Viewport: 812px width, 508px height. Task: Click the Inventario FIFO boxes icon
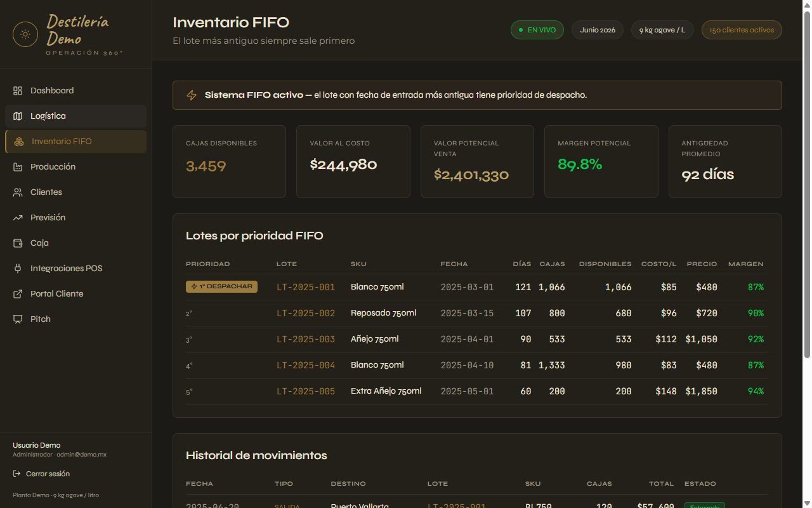[x=19, y=142]
